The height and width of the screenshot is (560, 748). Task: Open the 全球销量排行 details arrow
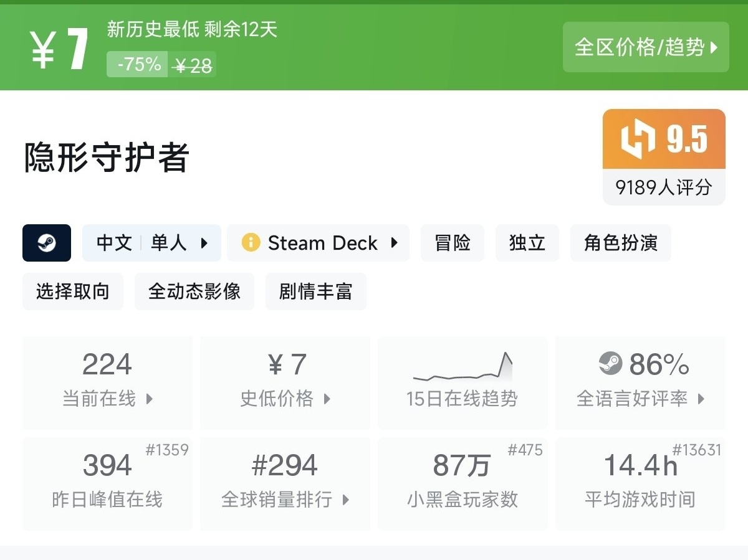[x=345, y=500]
